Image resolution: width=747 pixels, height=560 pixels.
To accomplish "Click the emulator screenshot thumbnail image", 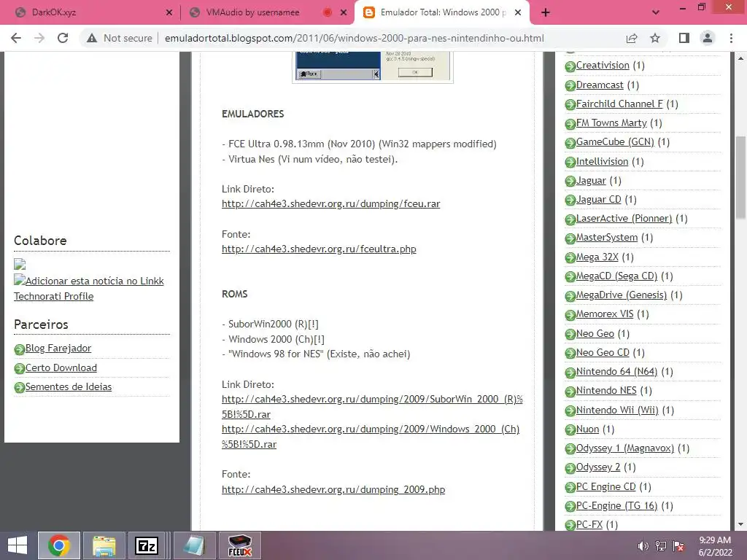I will [373, 66].
